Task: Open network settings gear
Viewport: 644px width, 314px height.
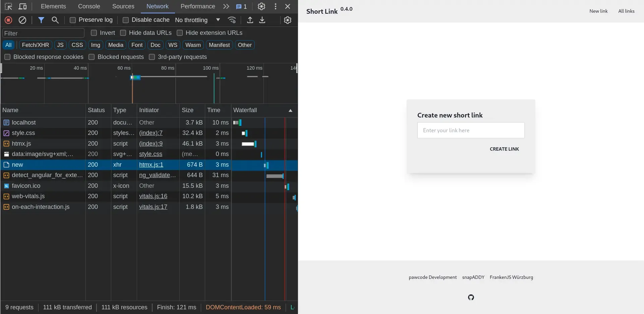Action: click(x=287, y=20)
